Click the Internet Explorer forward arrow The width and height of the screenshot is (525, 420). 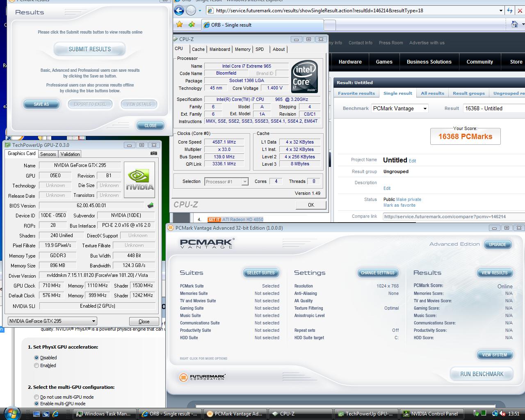[191, 11]
